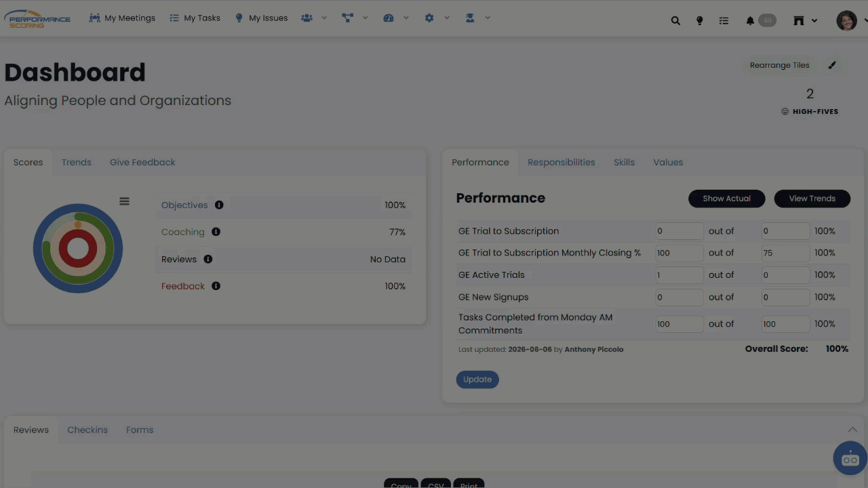Click Tasks Completed target value field
The image size is (868, 488).
click(x=785, y=324)
